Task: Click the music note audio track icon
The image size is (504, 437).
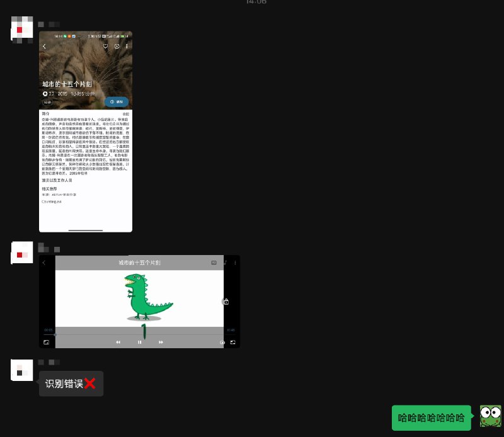Action: click(225, 262)
